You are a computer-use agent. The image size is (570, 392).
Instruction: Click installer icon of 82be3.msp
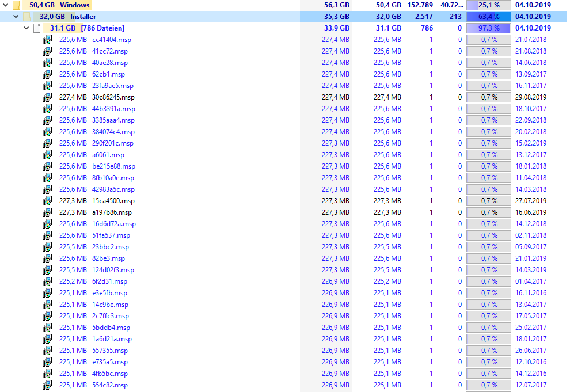point(47,258)
